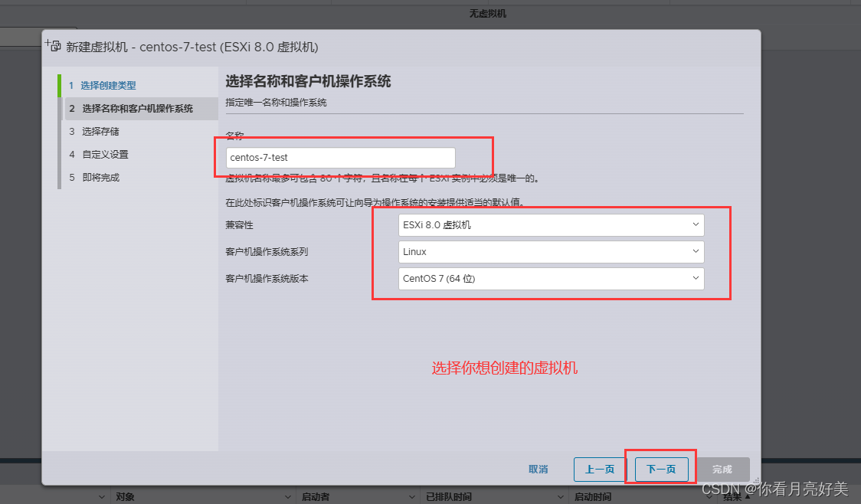
Task: Jump to step 3 选择存储
Action: tap(94, 131)
